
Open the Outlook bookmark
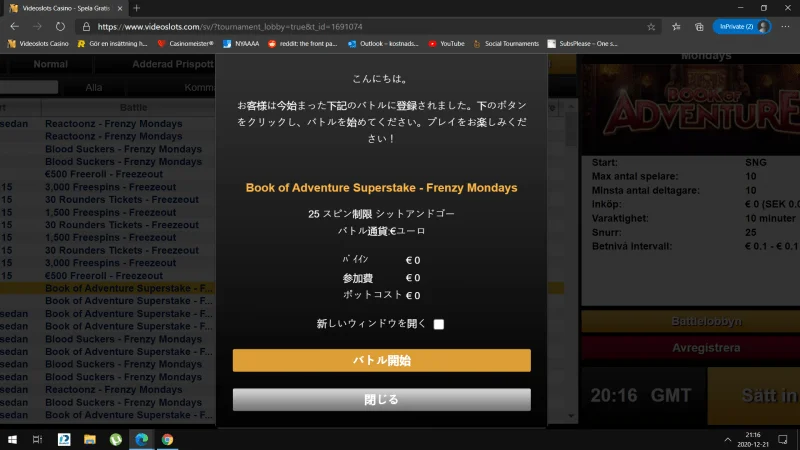(383, 44)
